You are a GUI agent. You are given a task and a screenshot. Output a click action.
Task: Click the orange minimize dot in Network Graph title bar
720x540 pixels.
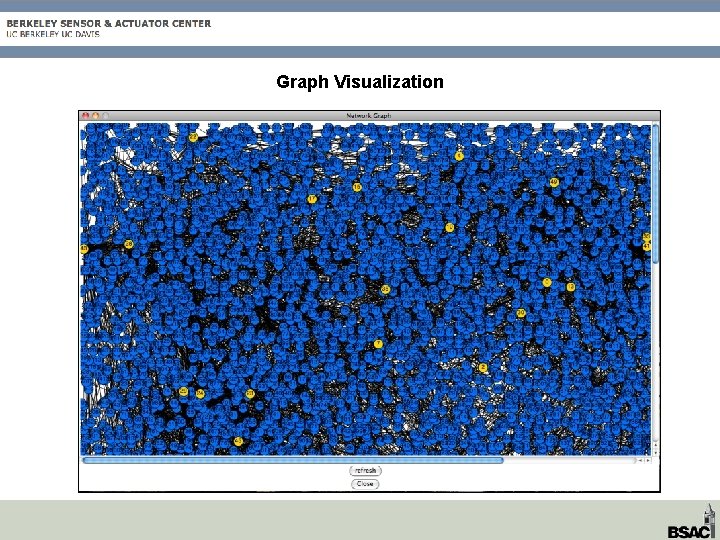(x=96, y=116)
